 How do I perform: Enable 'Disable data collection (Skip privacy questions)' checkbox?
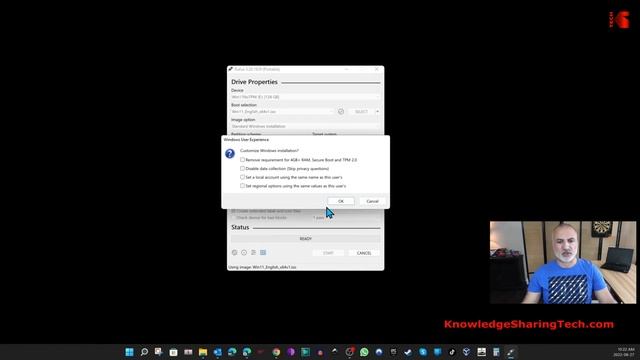(242, 168)
